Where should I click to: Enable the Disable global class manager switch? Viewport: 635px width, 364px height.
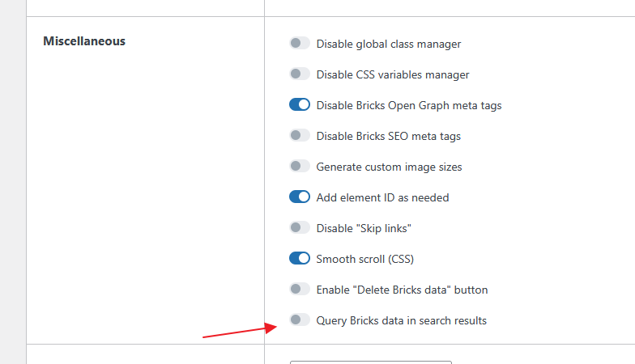pos(300,43)
